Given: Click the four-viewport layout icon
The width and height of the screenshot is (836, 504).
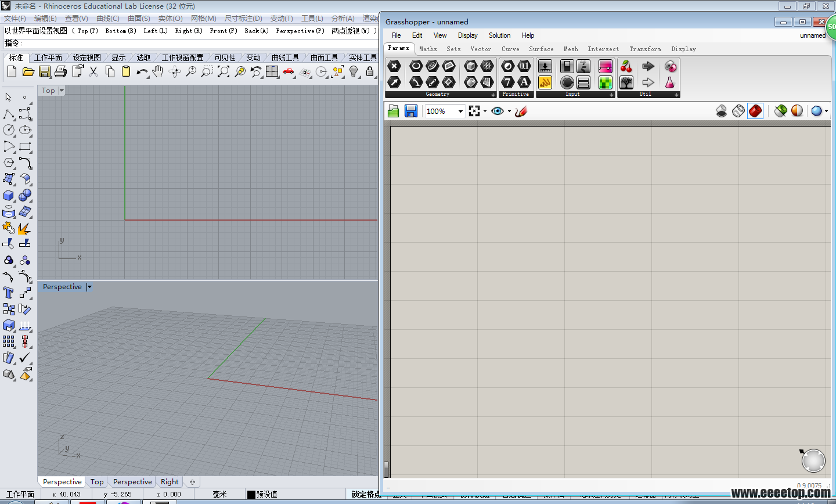Looking at the screenshot, I should click(272, 71).
